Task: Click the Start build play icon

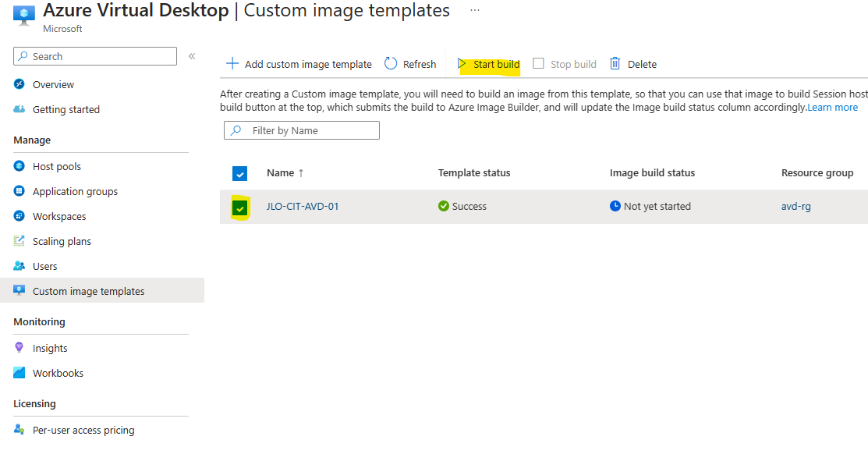Action: coord(462,64)
